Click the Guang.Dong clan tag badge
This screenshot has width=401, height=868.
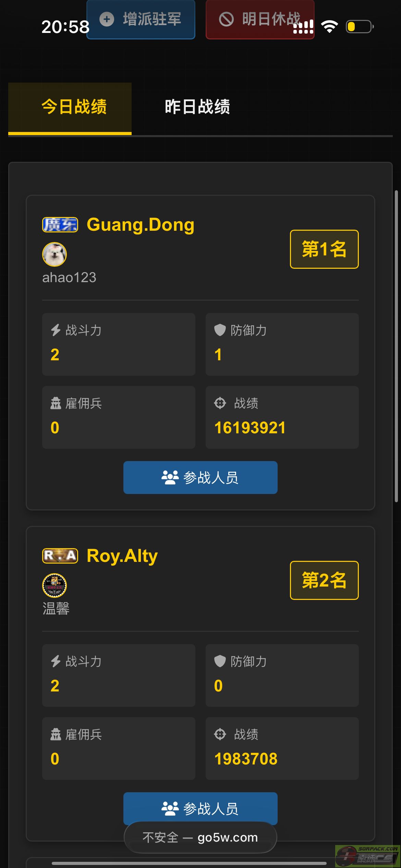pyautogui.click(x=60, y=225)
